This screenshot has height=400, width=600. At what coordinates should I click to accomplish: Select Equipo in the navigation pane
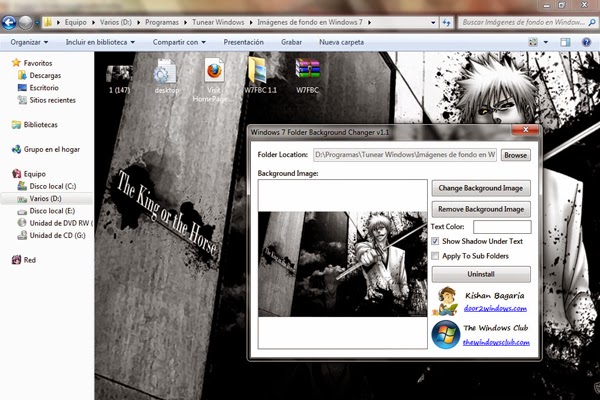point(29,174)
